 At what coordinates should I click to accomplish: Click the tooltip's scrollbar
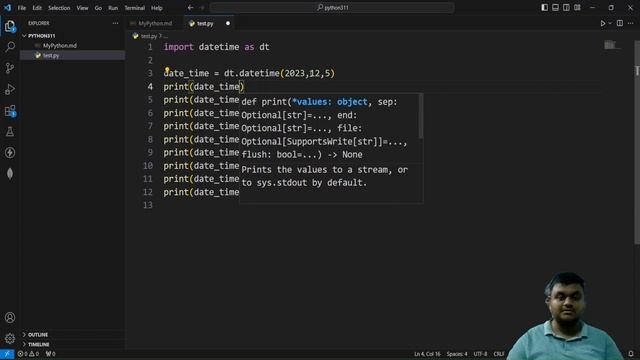[x=421, y=116]
